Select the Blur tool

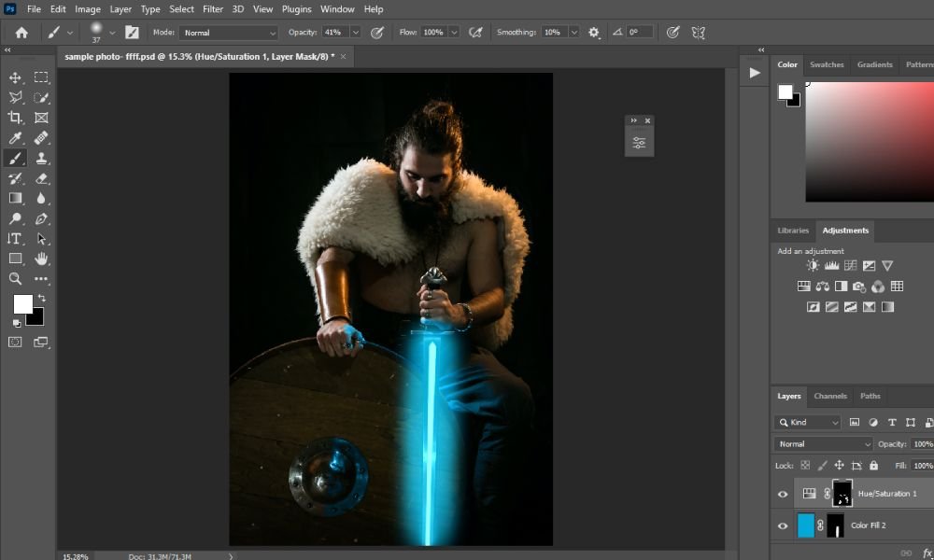tap(41, 198)
